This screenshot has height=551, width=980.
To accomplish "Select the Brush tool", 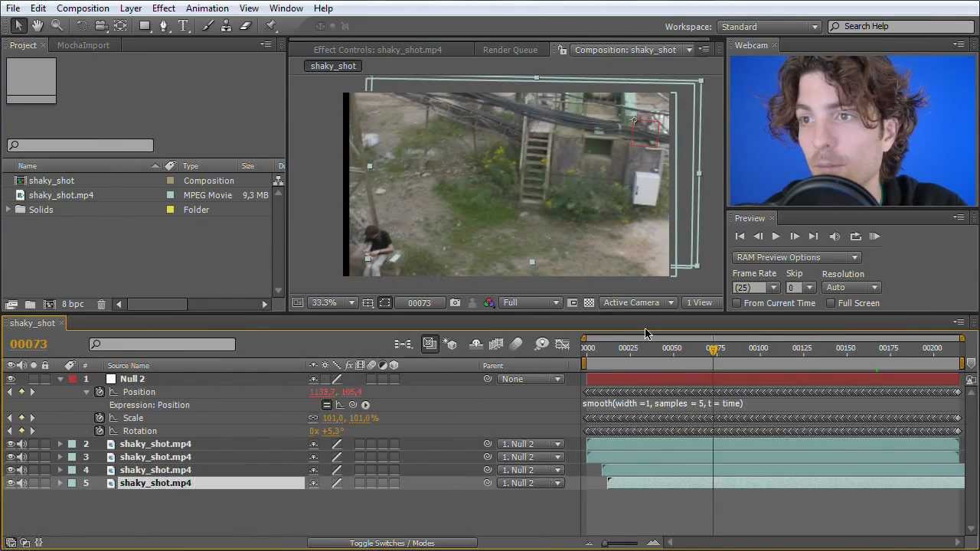I will point(208,26).
